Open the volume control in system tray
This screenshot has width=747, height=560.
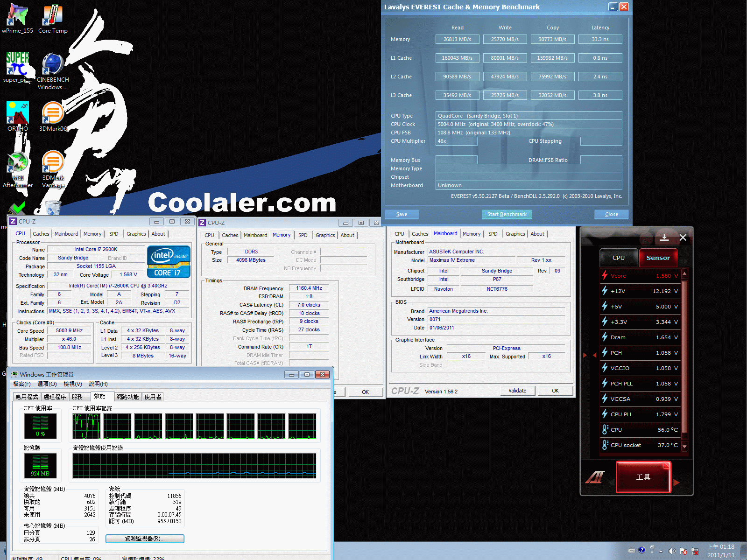pos(672,551)
